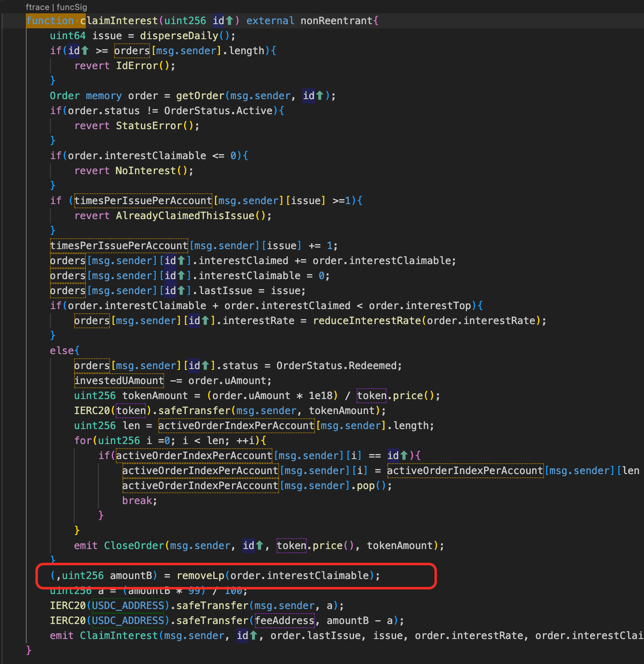
Task: Click OrderStatus.Redeemed assignment value
Action: [336, 366]
